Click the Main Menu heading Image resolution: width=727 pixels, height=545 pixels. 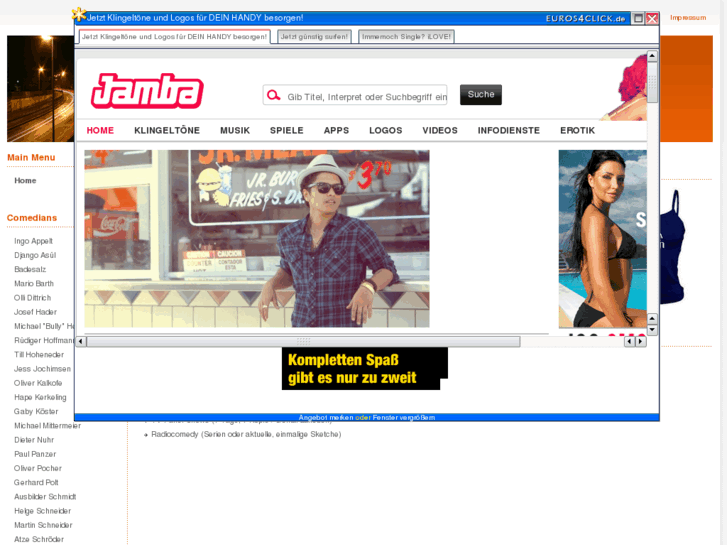[x=31, y=158]
